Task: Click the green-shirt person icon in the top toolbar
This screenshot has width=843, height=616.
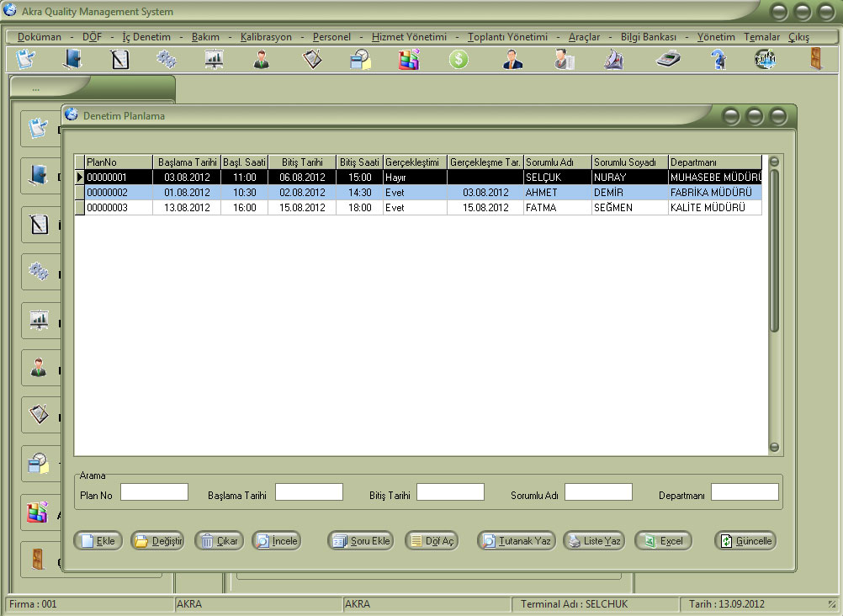Action: coord(262,59)
